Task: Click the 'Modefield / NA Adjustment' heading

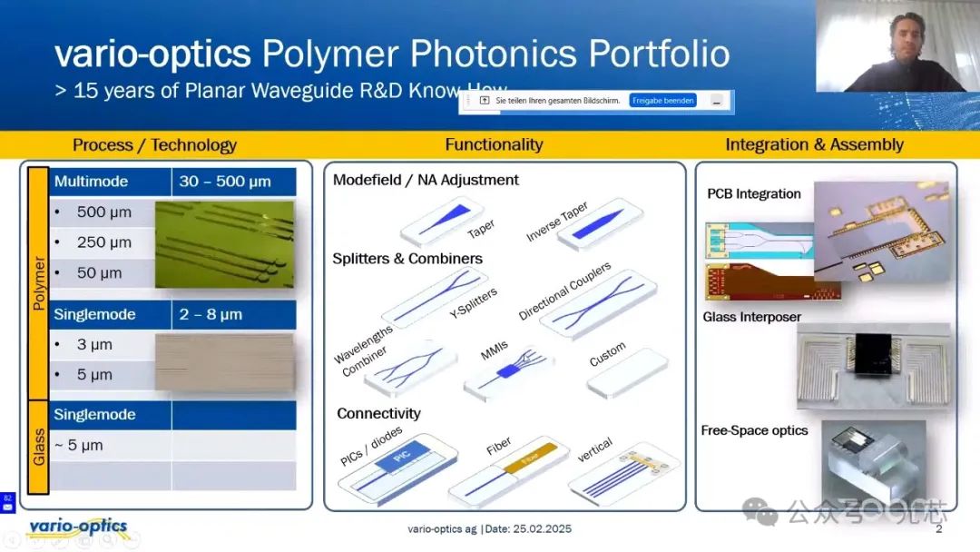Action: pos(426,180)
